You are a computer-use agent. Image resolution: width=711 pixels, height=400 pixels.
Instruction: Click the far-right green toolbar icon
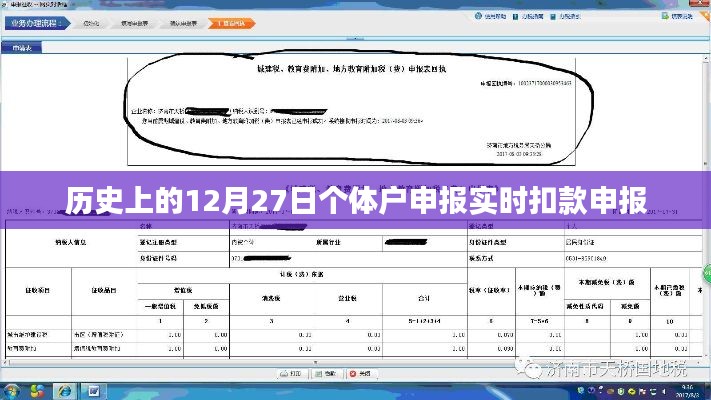(665, 16)
